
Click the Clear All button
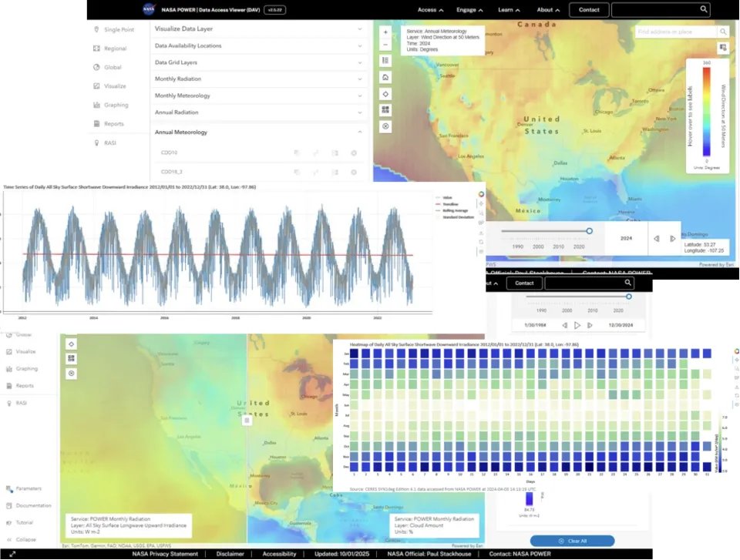(573, 542)
